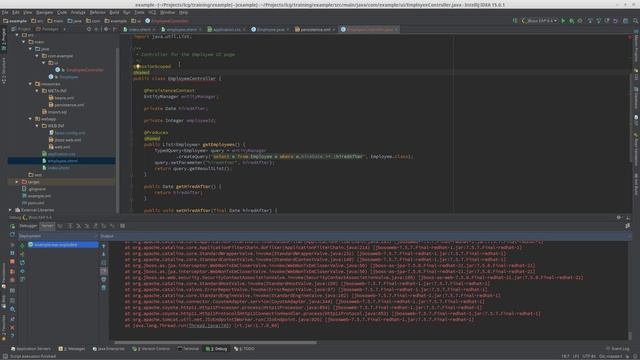Select faces-config.xml in project tree
Image resolution: width=640 pixels, height=360 pixels.
70,133
